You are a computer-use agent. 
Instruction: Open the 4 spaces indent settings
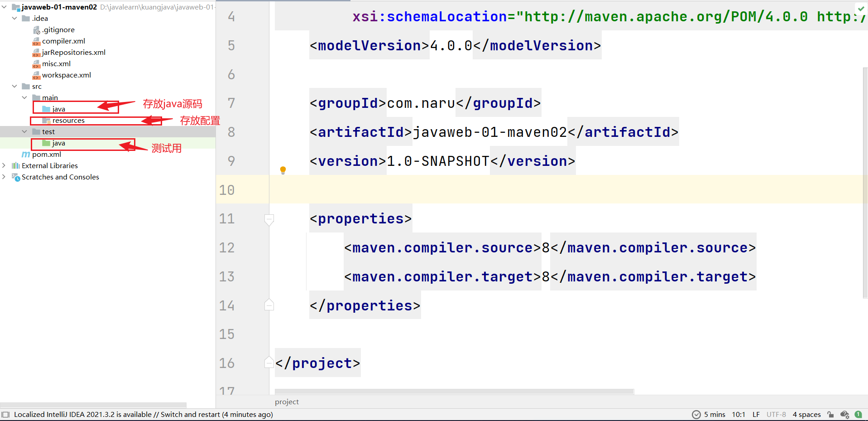pos(806,415)
